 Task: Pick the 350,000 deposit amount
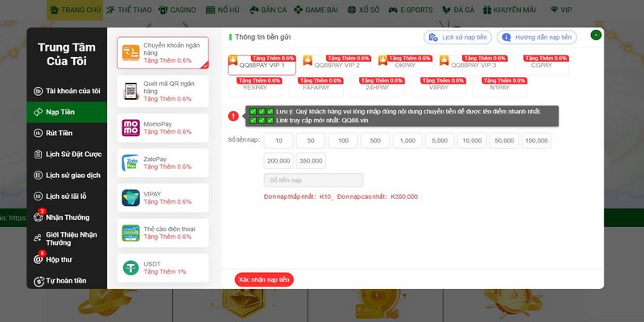pos(311,161)
